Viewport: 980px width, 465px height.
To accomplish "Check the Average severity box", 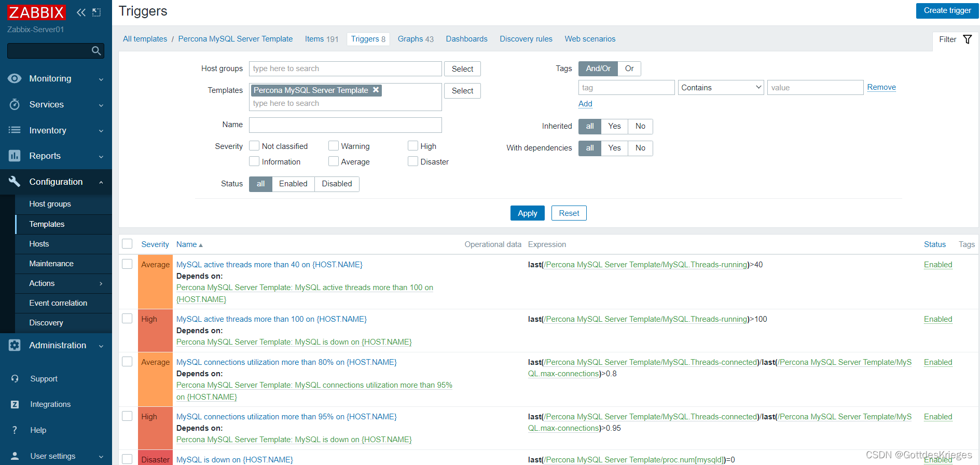I will (334, 161).
